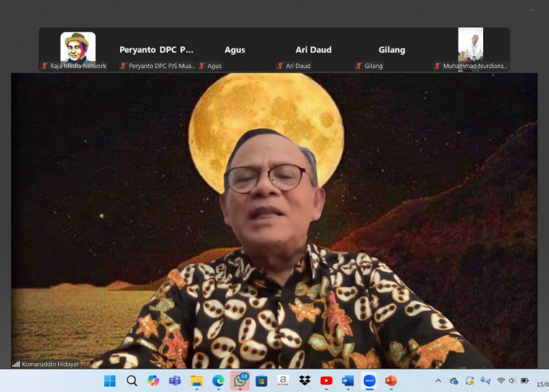The width and height of the screenshot is (549, 392).
Task: Select the Ari Daud participant tile
Action: click(314, 49)
